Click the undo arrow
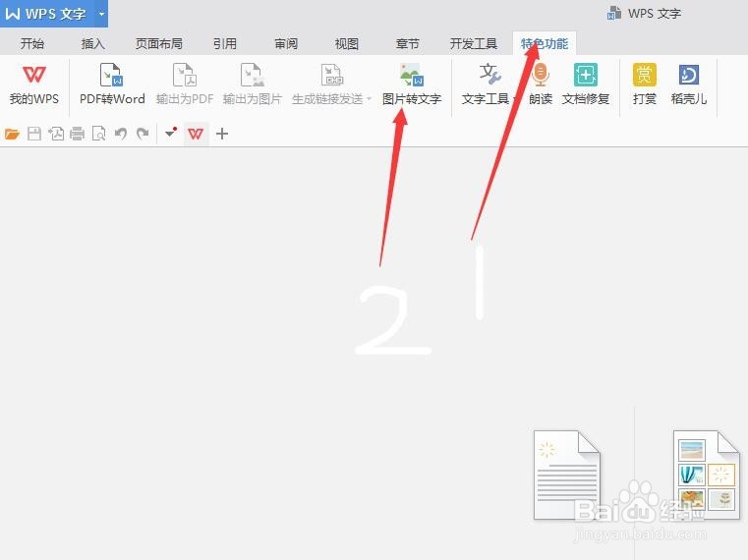 click(120, 134)
